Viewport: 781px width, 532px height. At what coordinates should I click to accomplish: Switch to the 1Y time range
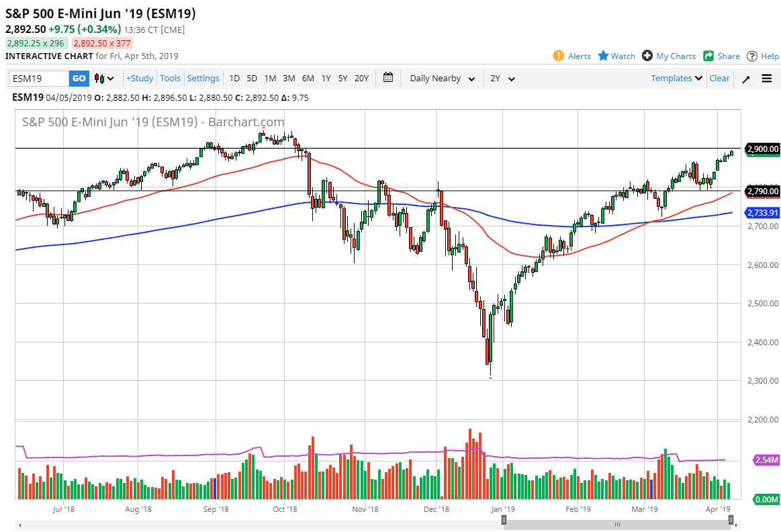pyautogui.click(x=326, y=79)
